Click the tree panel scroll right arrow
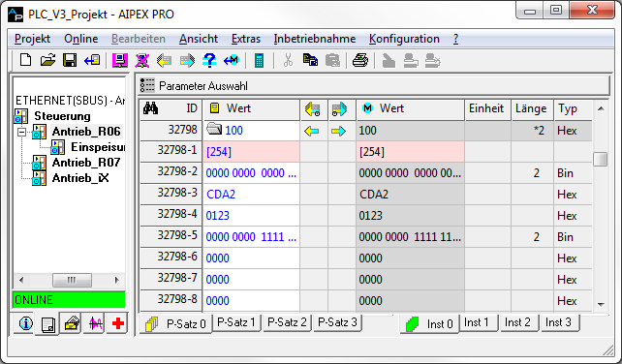Screen dimensions: 622x364 coord(116,280)
